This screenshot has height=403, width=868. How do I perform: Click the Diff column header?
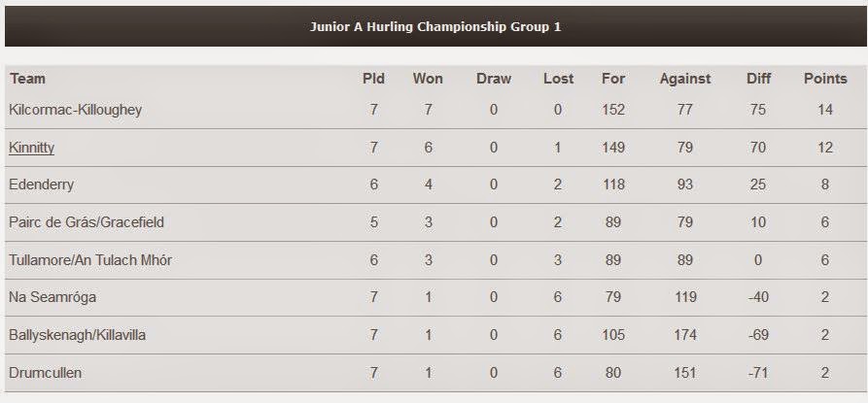coord(758,79)
